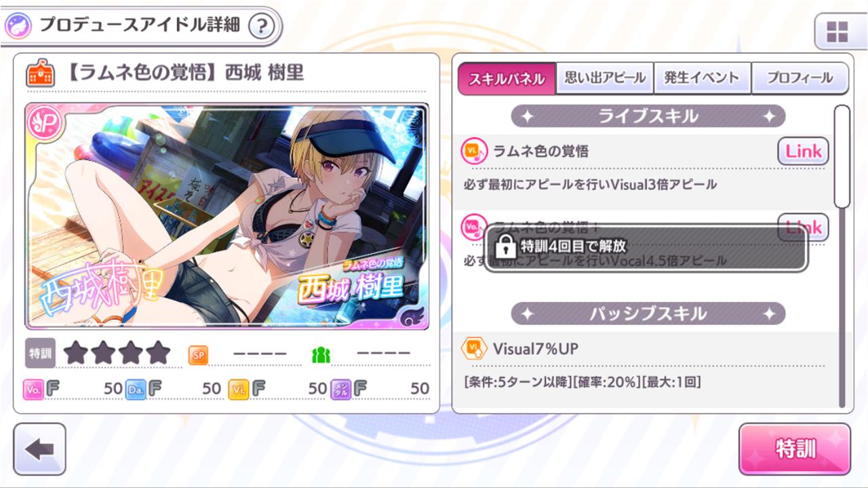This screenshot has width=868, height=488.
Task: Click the blue Da. stat icon
Action: click(136, 389)
